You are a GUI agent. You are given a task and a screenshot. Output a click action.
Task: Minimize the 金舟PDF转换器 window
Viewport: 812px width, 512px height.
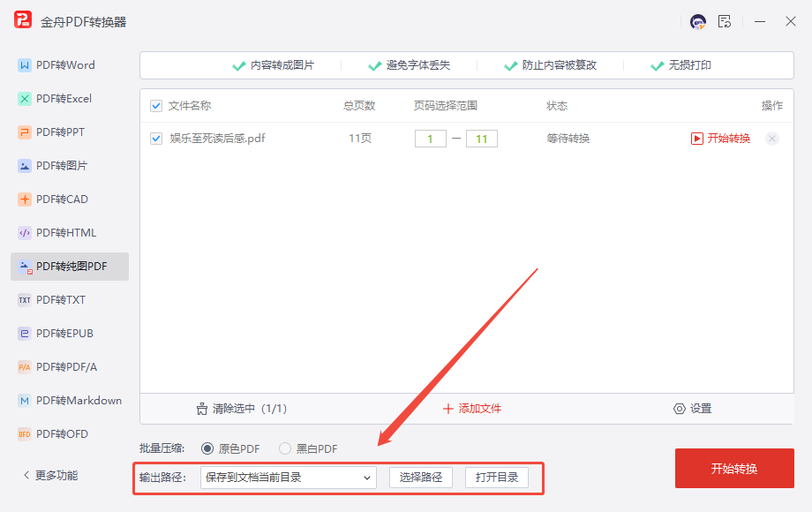pos(760,22)
